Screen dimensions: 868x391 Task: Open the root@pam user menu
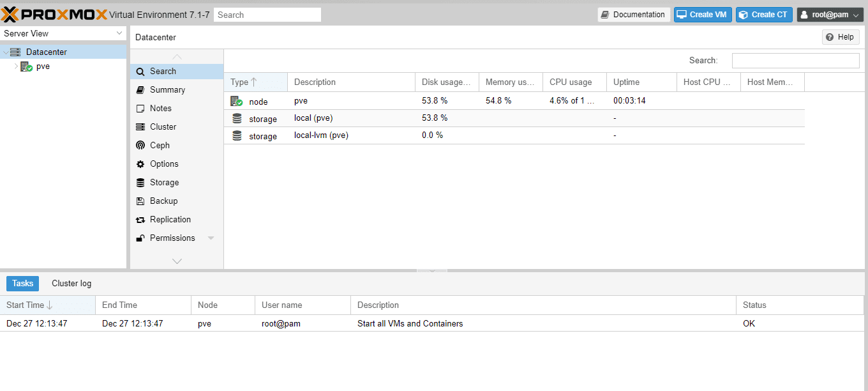click(x=830, y=15)
